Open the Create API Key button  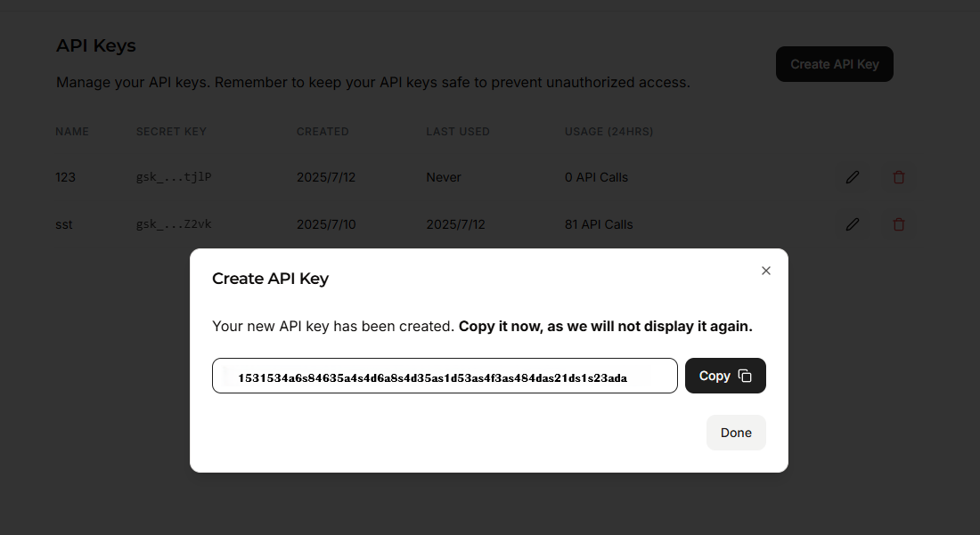coord(835,64)
